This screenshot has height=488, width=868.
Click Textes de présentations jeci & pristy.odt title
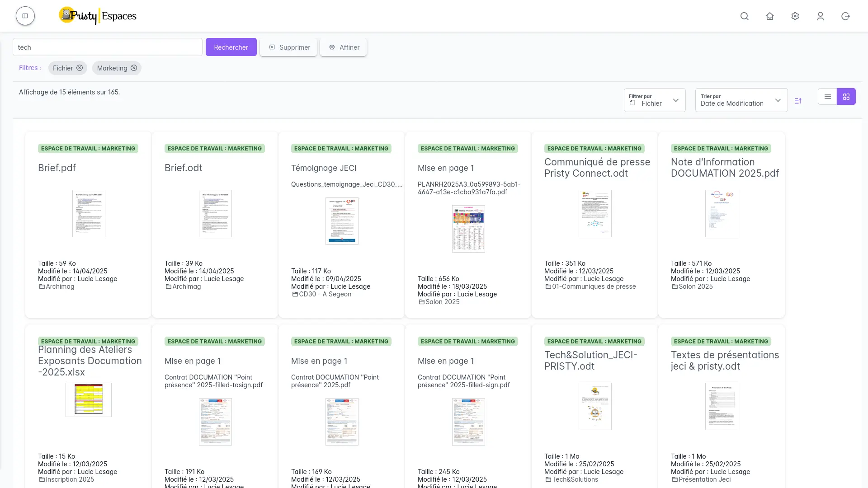(x=725, y=361)
